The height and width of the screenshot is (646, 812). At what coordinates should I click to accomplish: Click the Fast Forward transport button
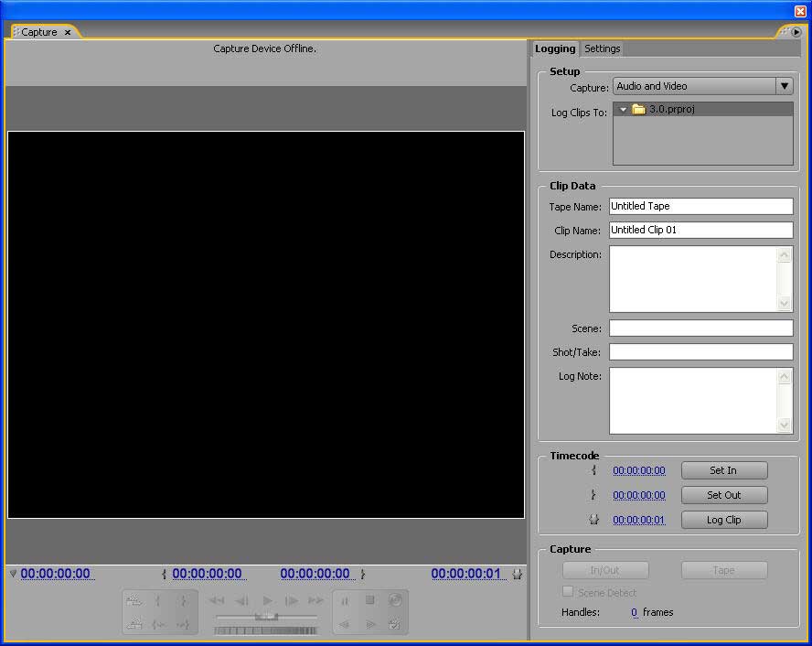pos(315,600)
